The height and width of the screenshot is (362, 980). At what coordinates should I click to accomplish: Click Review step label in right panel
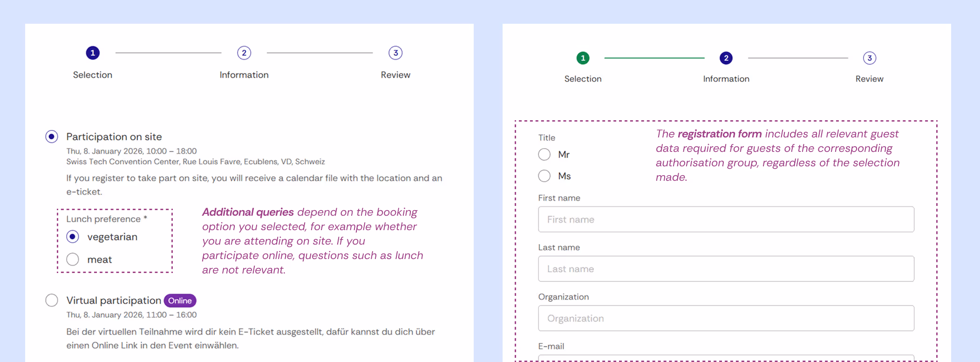pyautogui.click(x=869, y=79)
